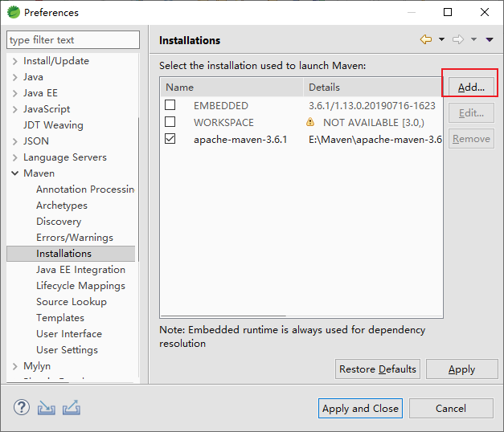Click the E:\Maven\apache-maven-3.6 path cell

point(375,140)
